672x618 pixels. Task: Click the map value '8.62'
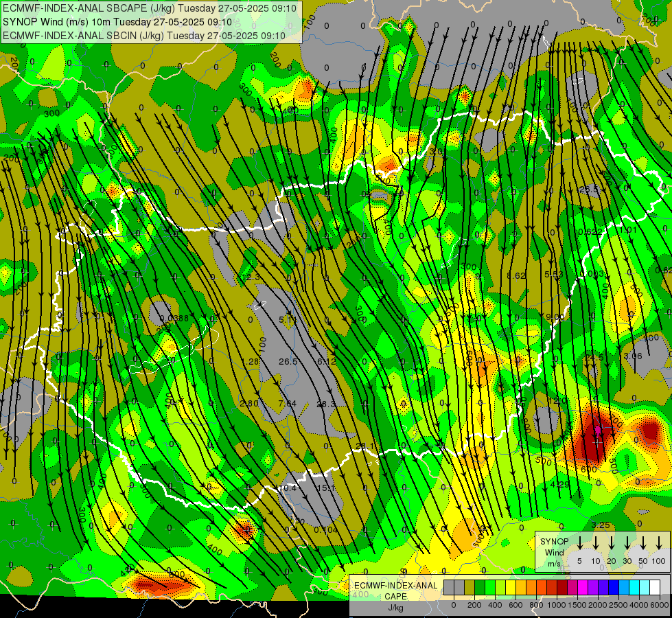click(x=516, y=275)
